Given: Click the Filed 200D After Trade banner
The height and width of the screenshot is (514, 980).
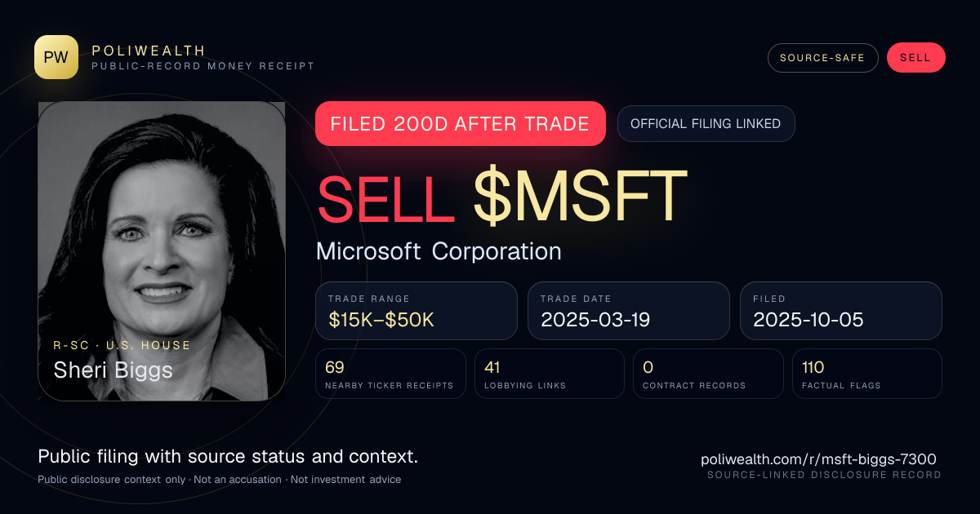Looking at the screenshot, I should pos(460,124).
